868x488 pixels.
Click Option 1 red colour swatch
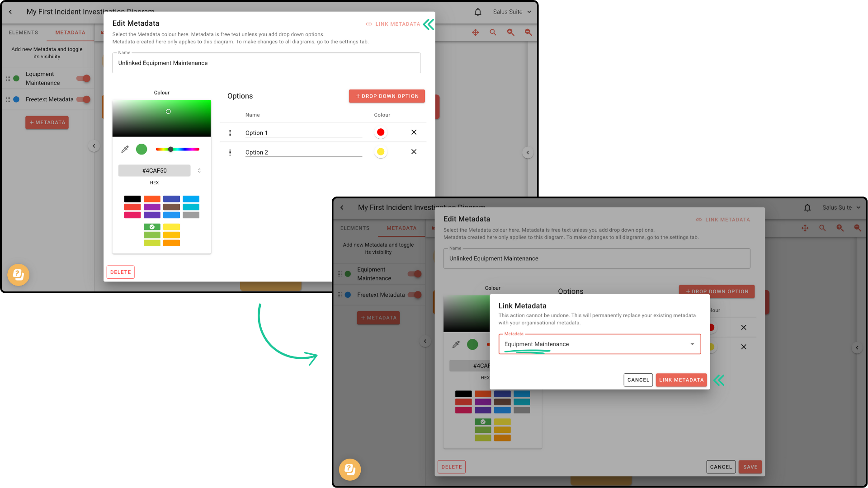(x=381, y=132)
